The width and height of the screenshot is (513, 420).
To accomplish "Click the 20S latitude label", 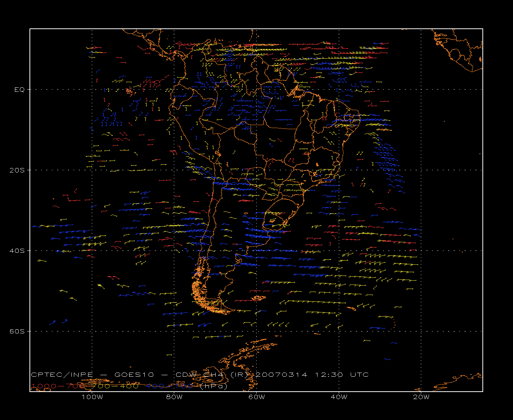I will pos(17,170).
